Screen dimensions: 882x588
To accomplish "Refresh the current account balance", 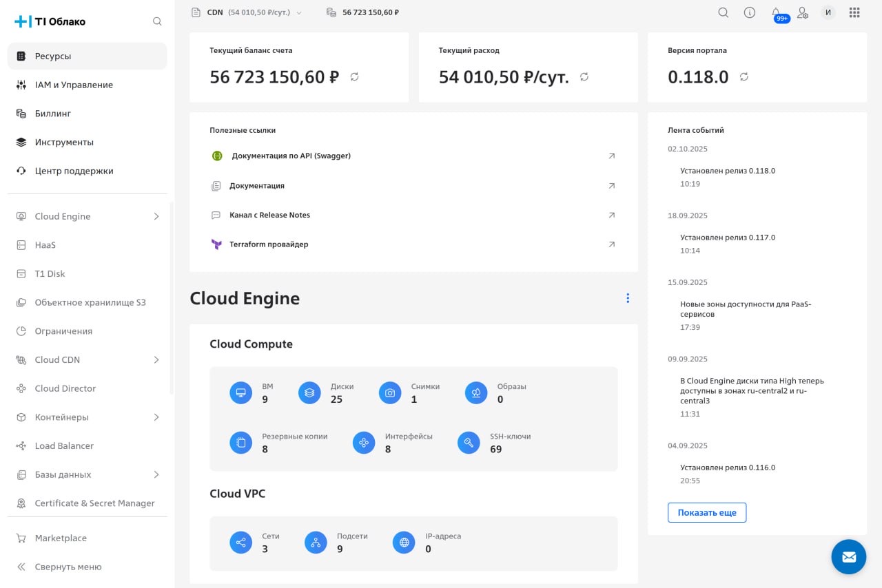I will [x=355, y=77].
